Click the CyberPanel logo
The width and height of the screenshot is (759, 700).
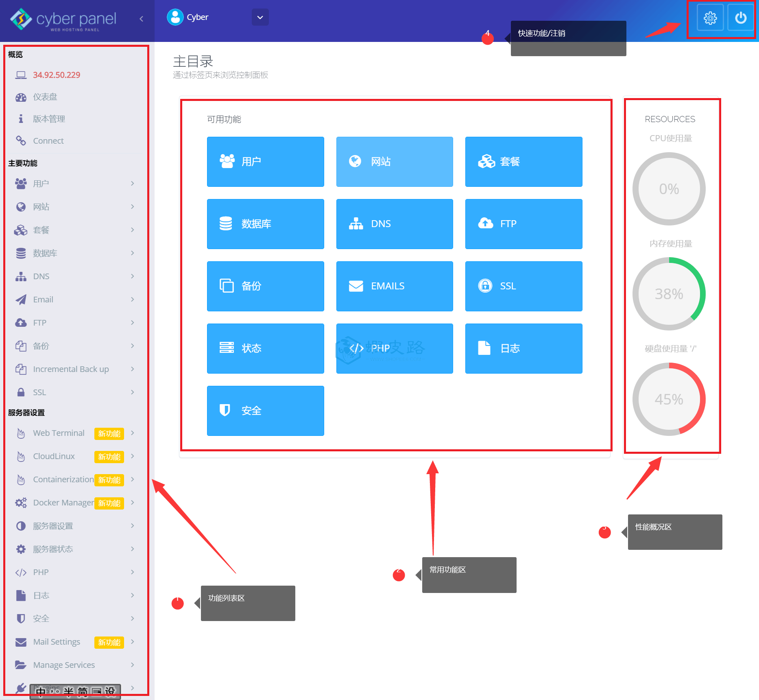63,19
